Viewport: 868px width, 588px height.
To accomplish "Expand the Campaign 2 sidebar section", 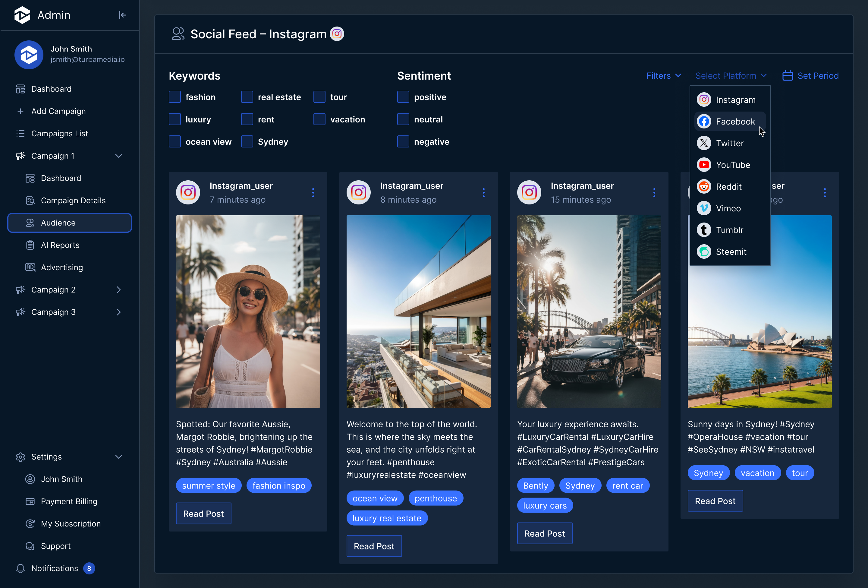I will (118, 290).
